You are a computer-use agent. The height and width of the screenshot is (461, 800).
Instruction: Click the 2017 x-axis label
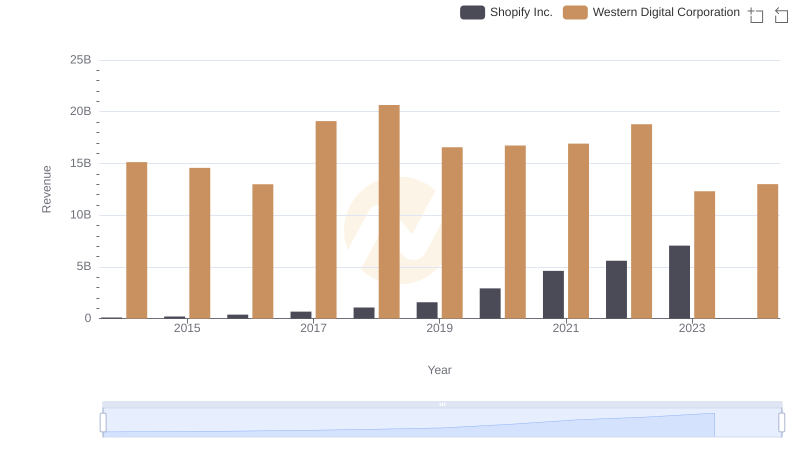(x=313, y=328)
